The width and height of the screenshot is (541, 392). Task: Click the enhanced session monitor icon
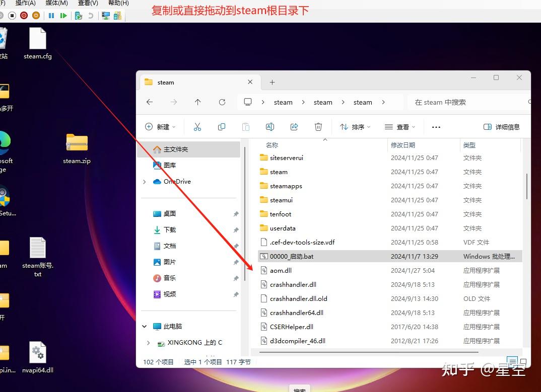pyautogui.click(x=106, y=16)
